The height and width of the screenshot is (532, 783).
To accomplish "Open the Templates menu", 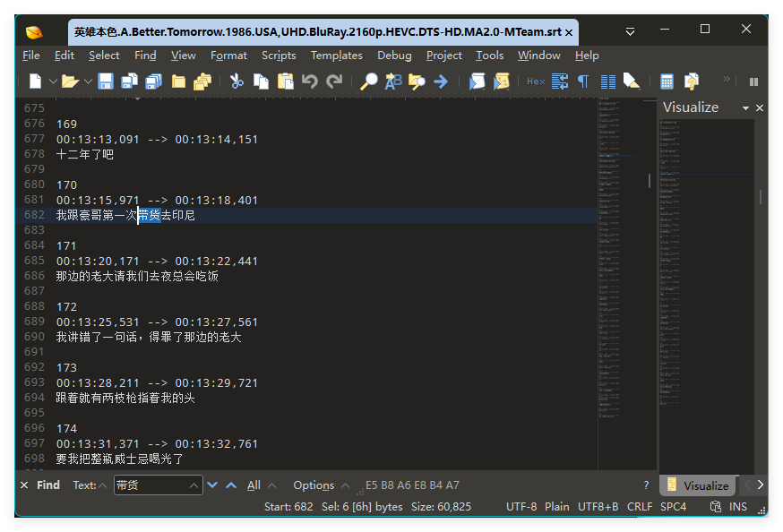I will [337, 56].
